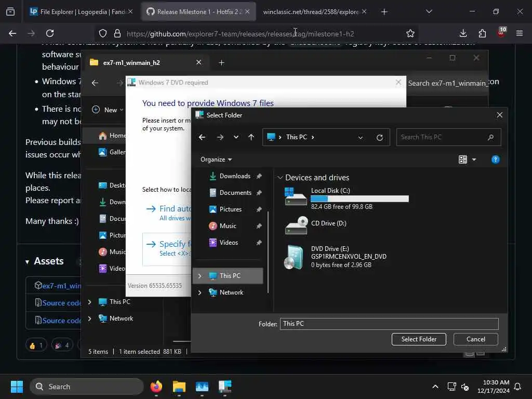
Task: Open New menu in File Explorer window
Action: [x=108, y=110]
